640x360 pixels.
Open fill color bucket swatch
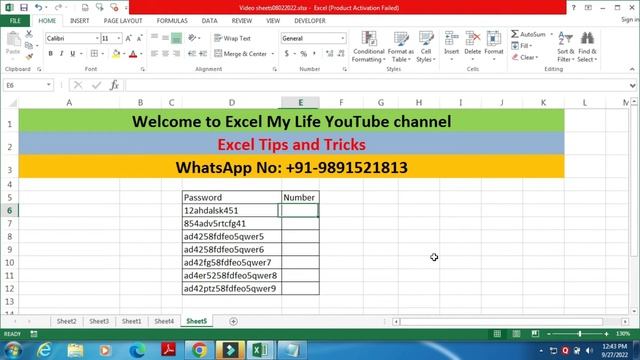click(x=116, y=53)
